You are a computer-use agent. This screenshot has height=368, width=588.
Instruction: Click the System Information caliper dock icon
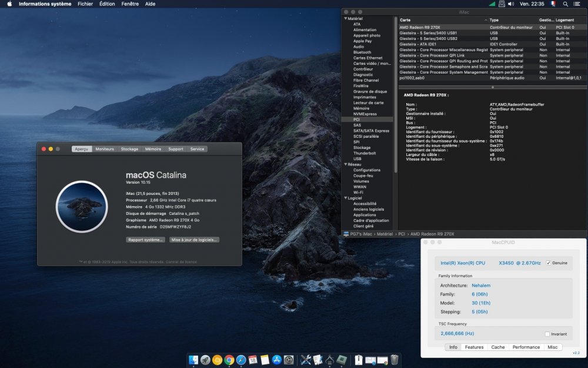[x=330, y=360]
